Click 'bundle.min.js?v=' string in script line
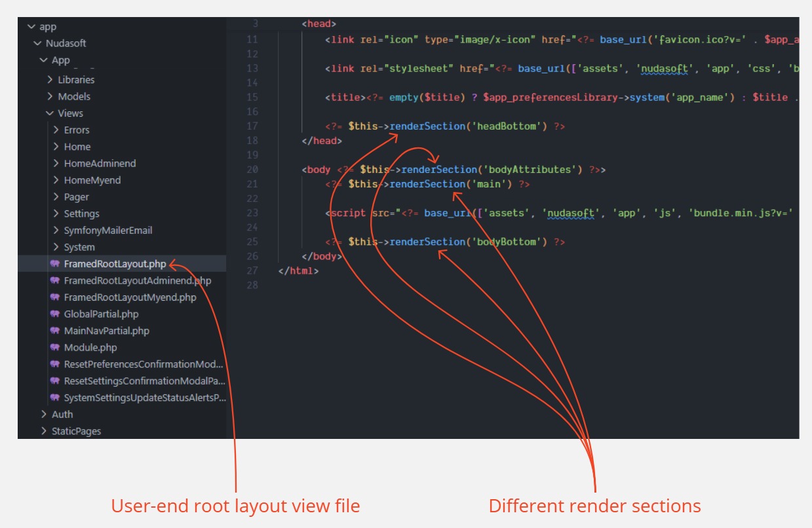812x528 pixels. click(x=741, y=213)
